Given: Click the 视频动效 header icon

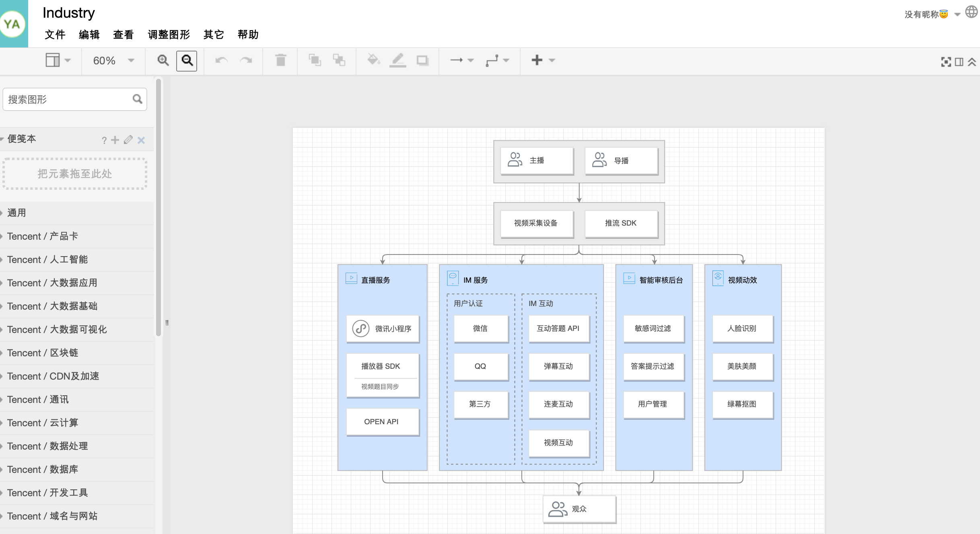Looking at the screenshot, I should (718, 278).
